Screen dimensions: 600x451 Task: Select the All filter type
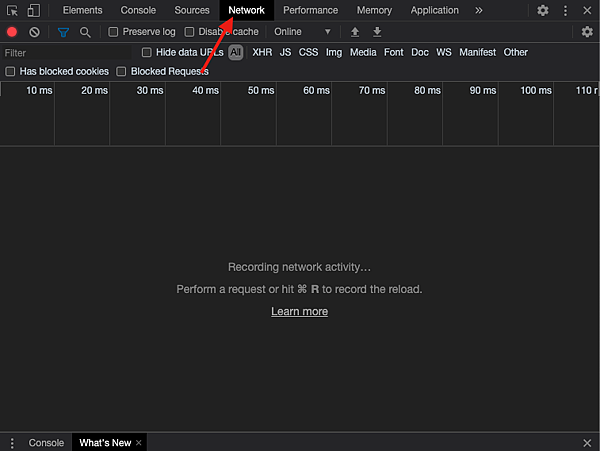coord(236,52)
